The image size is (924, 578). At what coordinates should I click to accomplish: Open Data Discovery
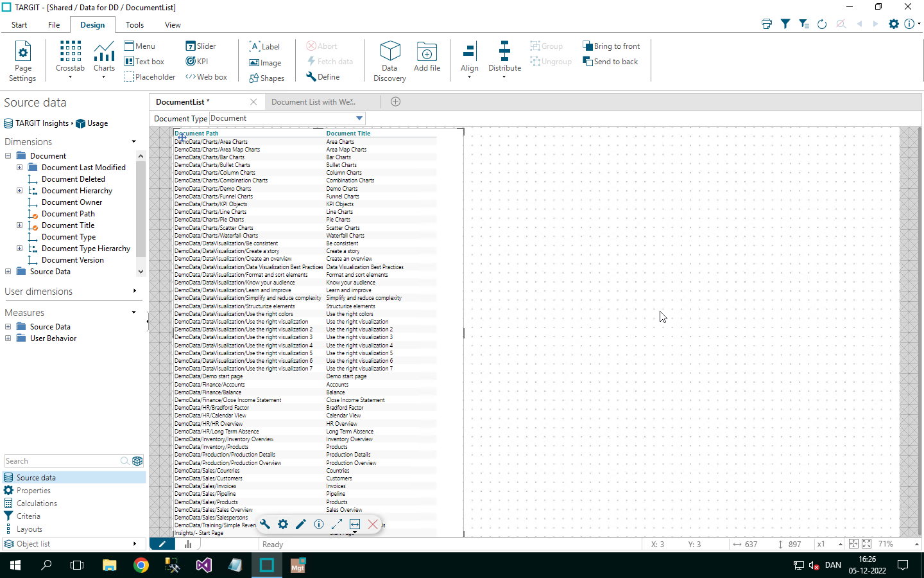point(389,62)
